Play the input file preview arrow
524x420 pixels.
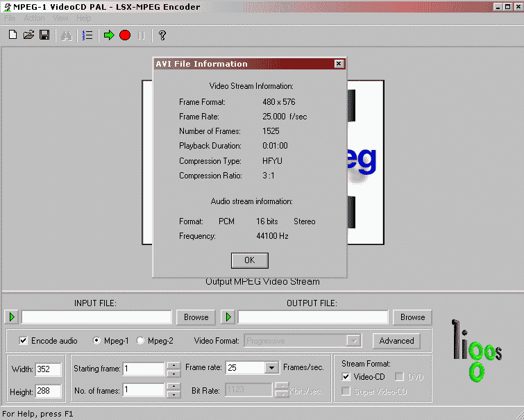[x=12, y=317]
